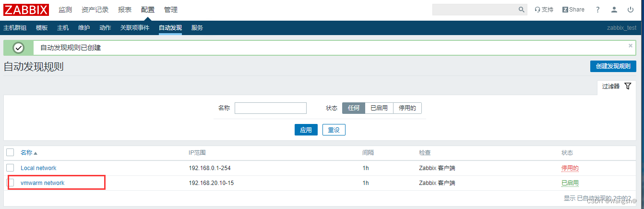Click the 自动发现规则已创建 message text
This screenshot has width=644, height=209.
[x=71, y=48]
